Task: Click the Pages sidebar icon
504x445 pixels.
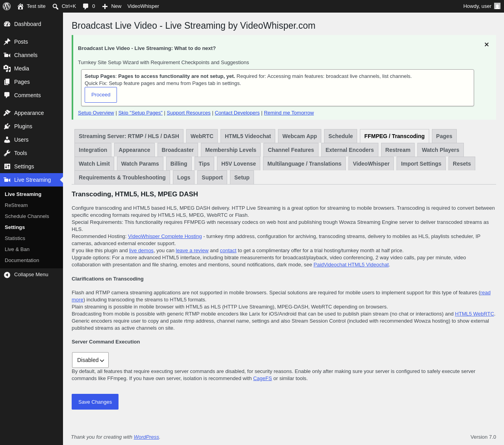Action: tap(7, 82)
